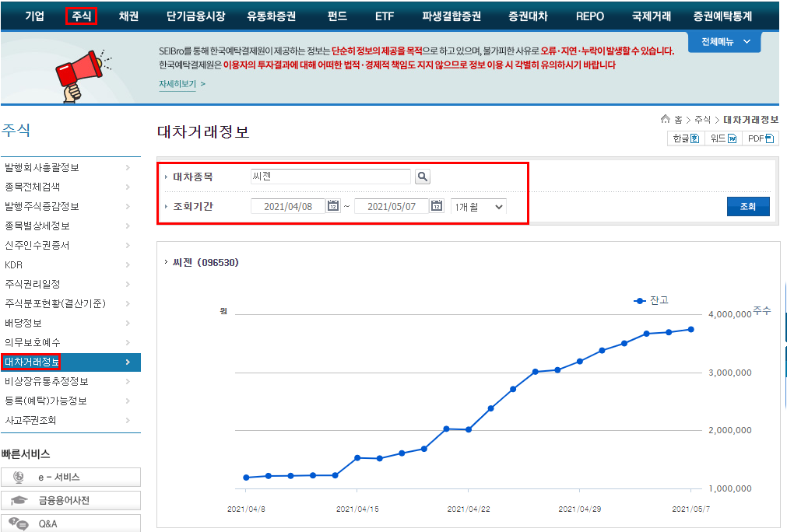Click in the 대차종목 input field
Screen dimensions: 787x532
330,176
